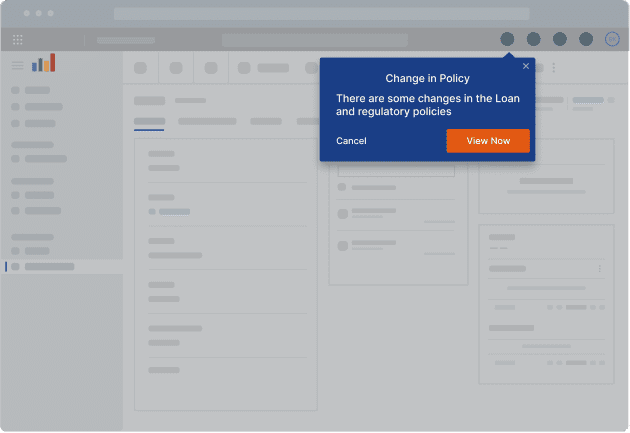This screenshot has width=630, height=433.
Task: Close the Change in Policy popup
Action: coord(526,66)
